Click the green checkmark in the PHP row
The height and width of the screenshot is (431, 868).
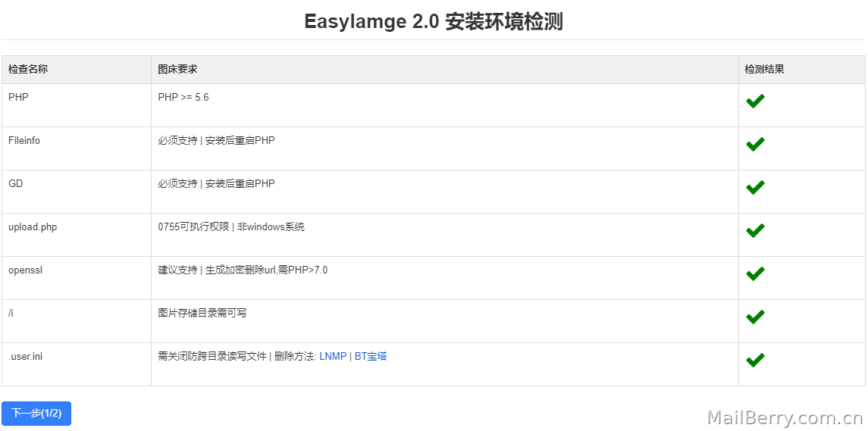[755, 102]
